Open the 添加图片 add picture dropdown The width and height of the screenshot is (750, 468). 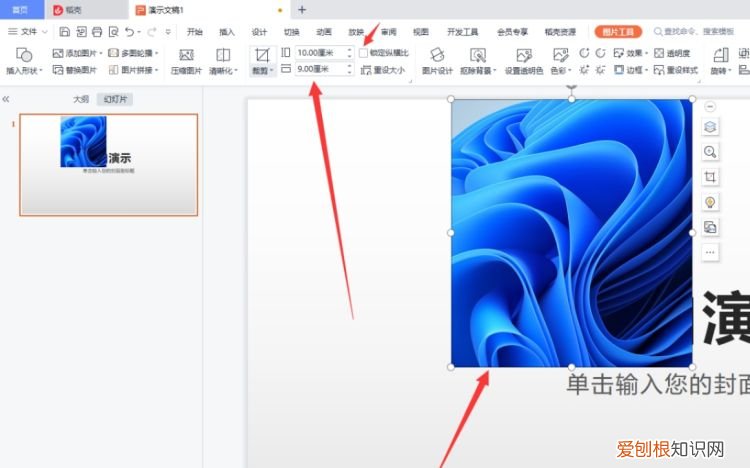pos(101,53)
